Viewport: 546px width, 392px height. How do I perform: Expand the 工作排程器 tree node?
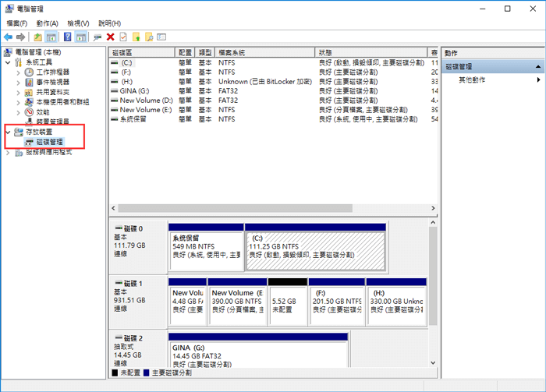19,72
